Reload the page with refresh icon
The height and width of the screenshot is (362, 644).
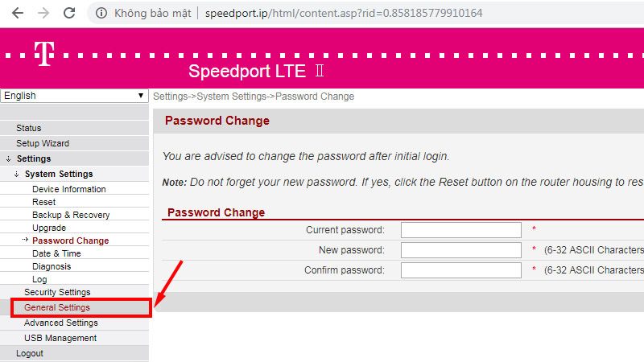tap(69, 14)
